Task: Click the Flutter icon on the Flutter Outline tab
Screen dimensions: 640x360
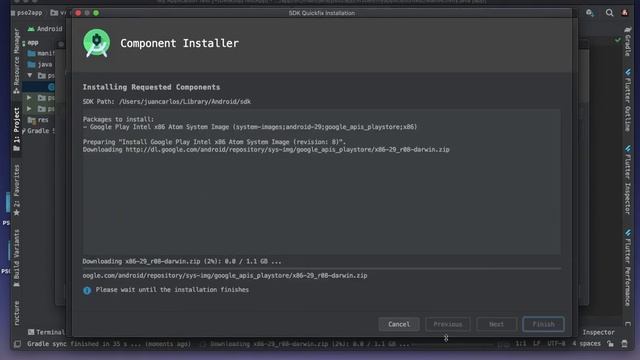Action: (628, 72)
